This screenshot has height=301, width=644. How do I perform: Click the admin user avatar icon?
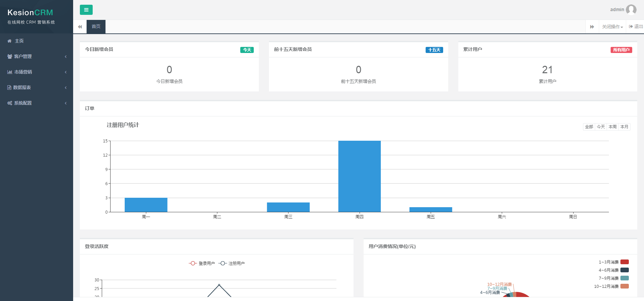point(631,9)
